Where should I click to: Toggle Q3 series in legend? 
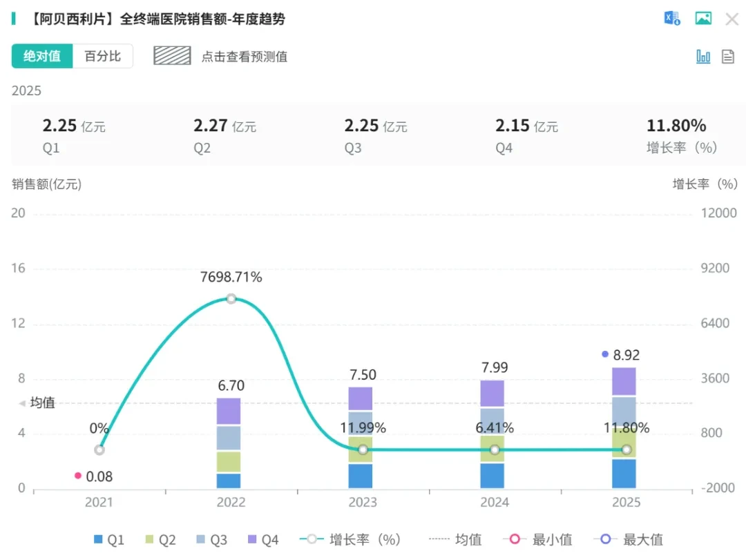click(212, 539)
